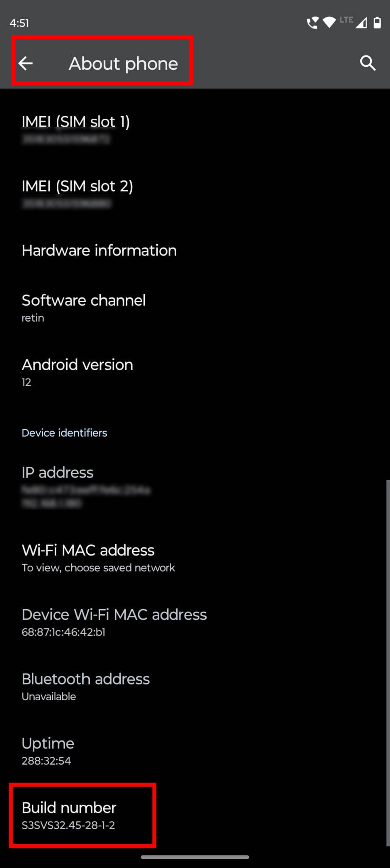Tap the bottom navigation gesture bar
The width and height of the screenshot is (390, 868).
[195, 857]
